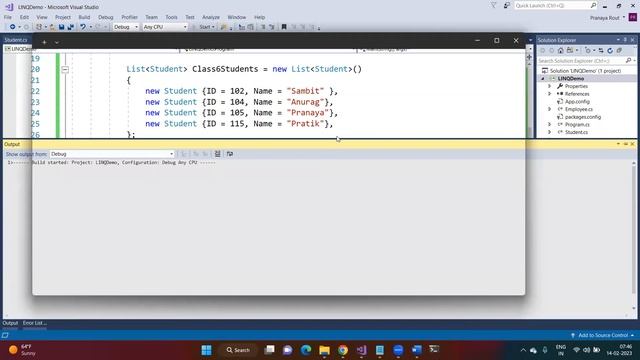Click the Save All icon in the toolbar

71,27
